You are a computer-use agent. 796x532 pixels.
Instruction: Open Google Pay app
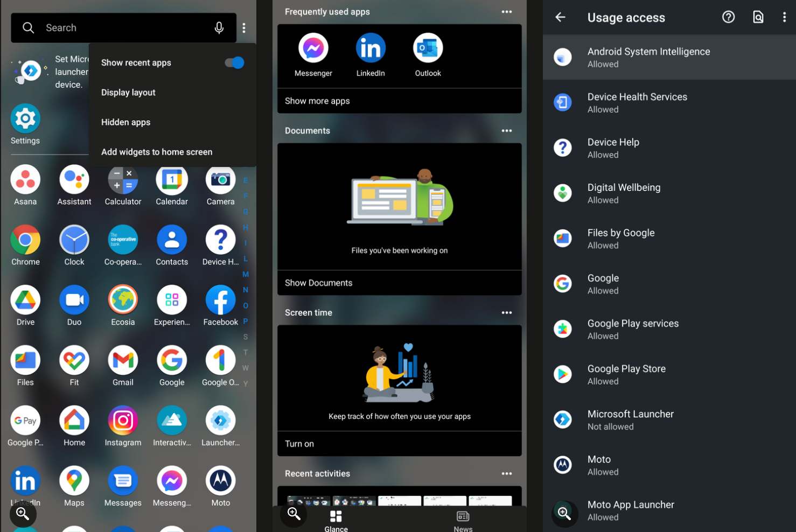coord(25,426)
